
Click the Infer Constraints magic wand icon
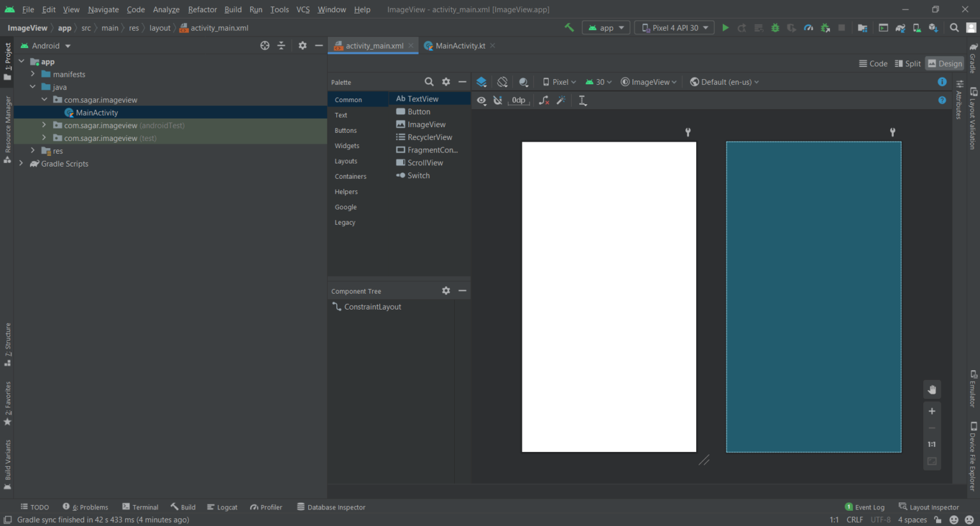[x=561, y=100]
